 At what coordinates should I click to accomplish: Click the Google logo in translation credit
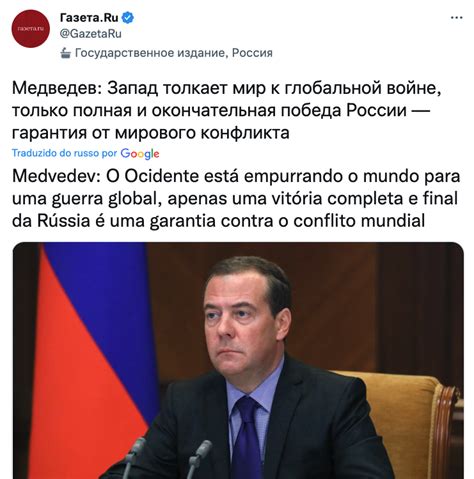point(140,154)
